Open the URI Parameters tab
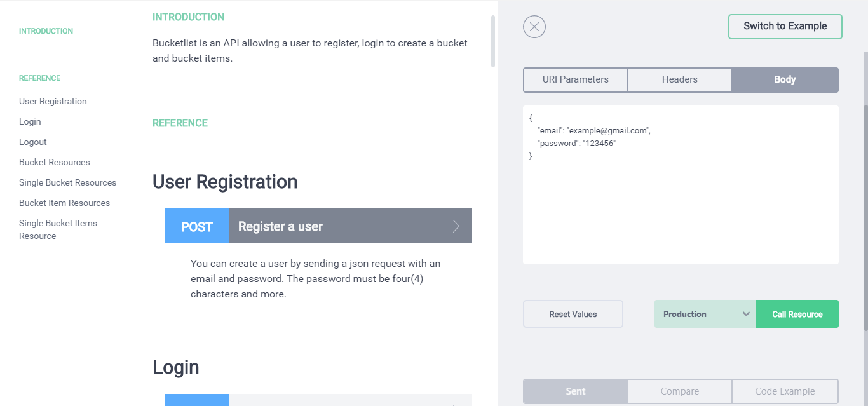The image size is (868, 406). [x=575, y=79]
